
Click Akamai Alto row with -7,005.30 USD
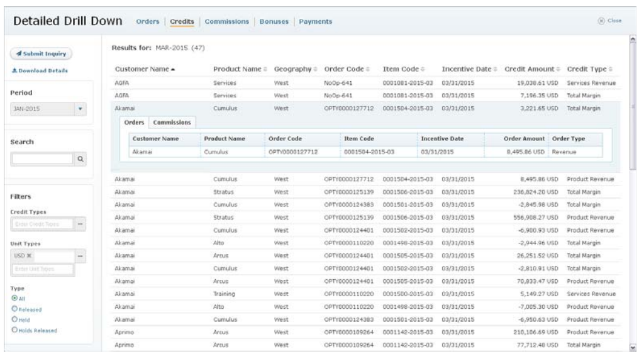pyautogui.click(x=365, y=307)
